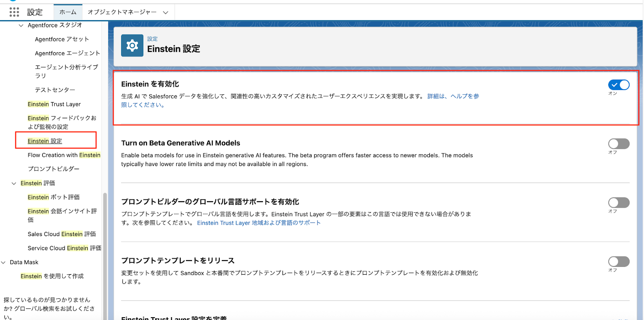The width and height of the screenshot is (644, 320).
Task: Turn off the Einstein を有効化 toggle
Action: (x=619, y=85)
